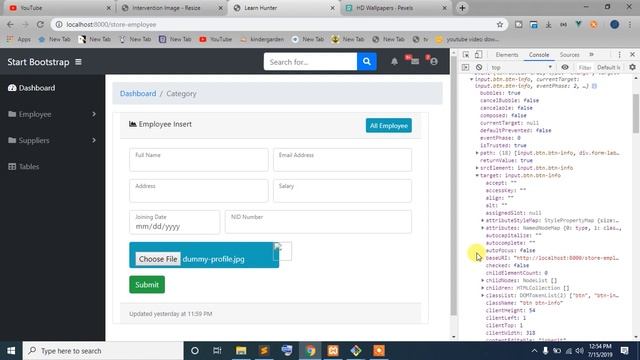Switch to the HD Wallpapers Pexels tab
Image resolution: width=640 pixels, height=360 pixels.
point(395,8)
